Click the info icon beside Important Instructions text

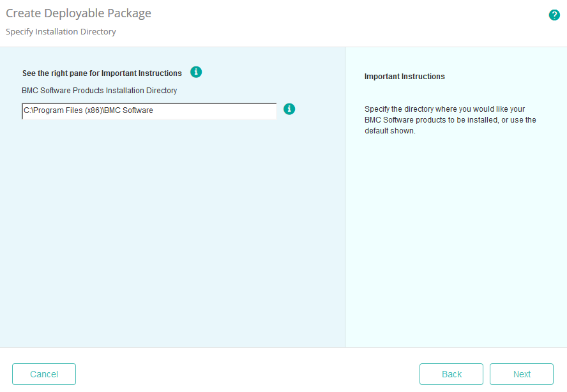(x=196, y=72)
